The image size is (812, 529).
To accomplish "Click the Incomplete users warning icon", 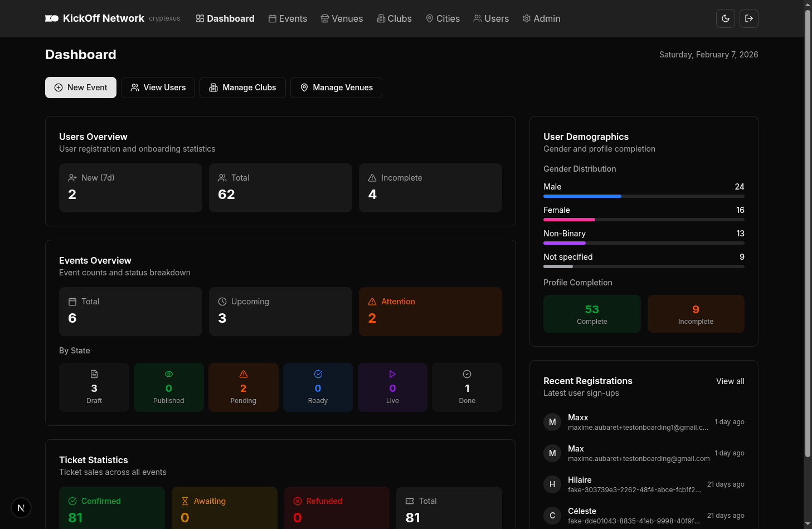I will tap(372, 178).
